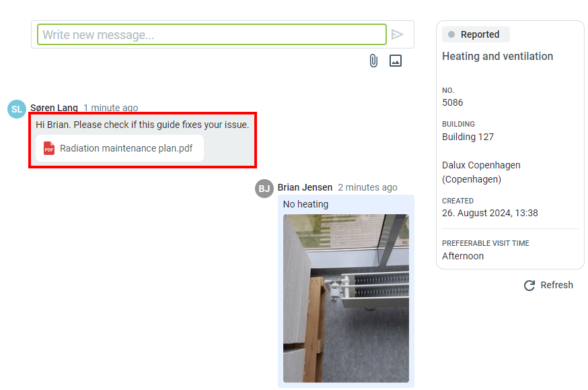The image size is (588, 390).
Task: Select the 'Hi Brian' message text
Action: (x=142, y=125)
